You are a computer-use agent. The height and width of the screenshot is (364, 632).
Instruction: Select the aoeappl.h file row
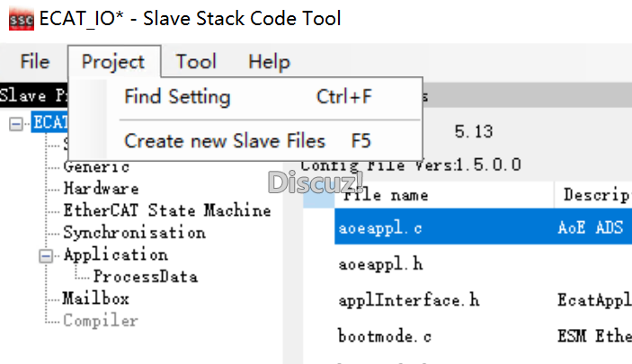pyautogui.click(x=380, y=265)
